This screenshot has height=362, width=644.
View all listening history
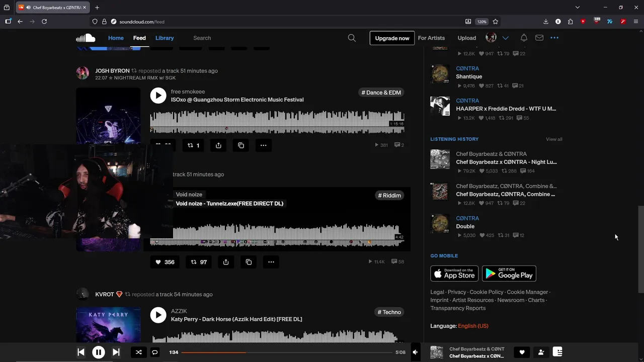click(554, 139)
